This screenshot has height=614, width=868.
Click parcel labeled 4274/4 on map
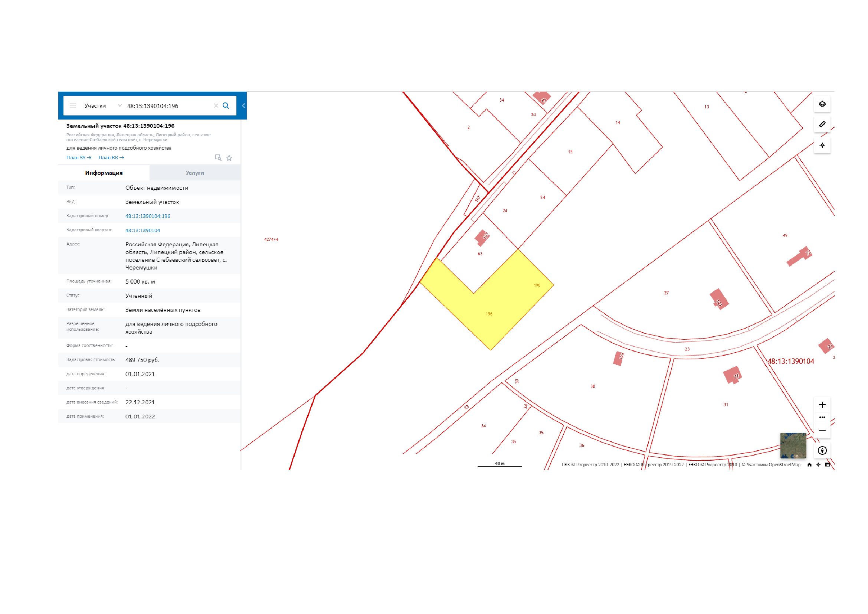click(271, 240)
